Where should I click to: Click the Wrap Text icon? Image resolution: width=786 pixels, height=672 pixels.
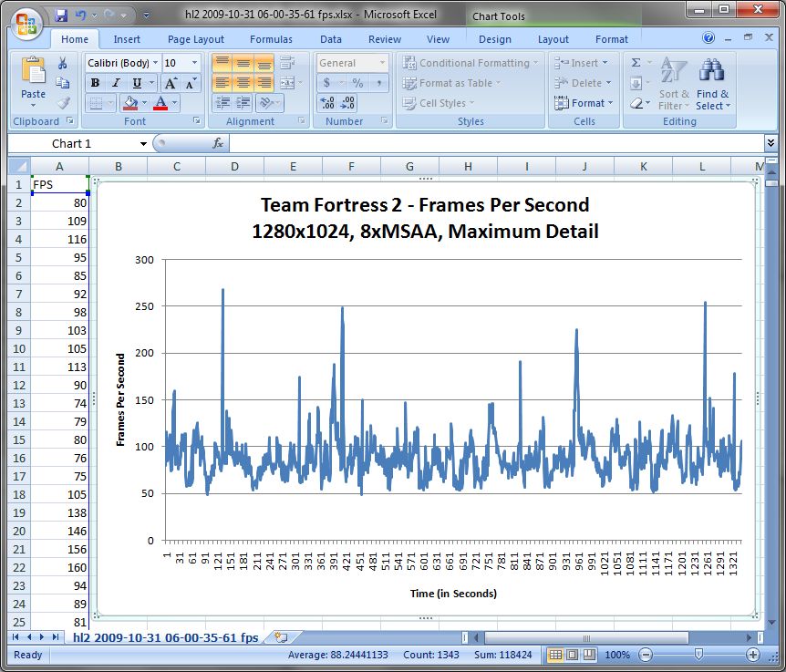(x=287, y=63)
